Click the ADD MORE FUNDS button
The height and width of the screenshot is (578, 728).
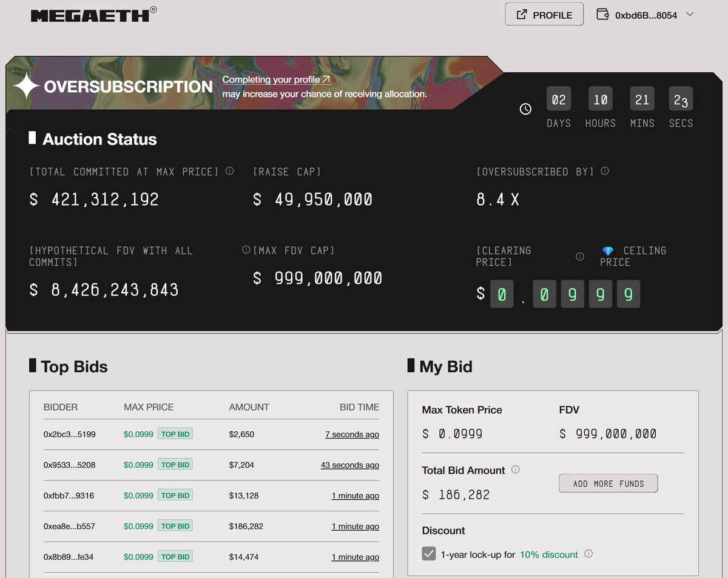click(608, 483)
